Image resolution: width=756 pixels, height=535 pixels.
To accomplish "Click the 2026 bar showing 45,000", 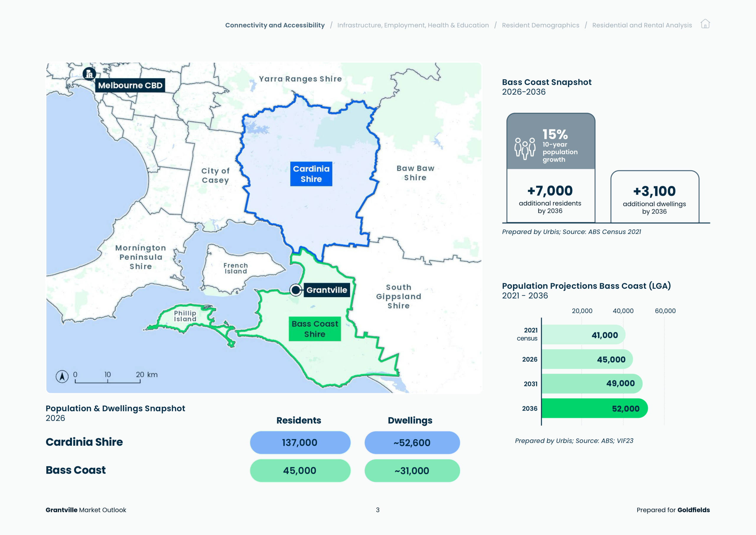I will [x=587, y=359].
